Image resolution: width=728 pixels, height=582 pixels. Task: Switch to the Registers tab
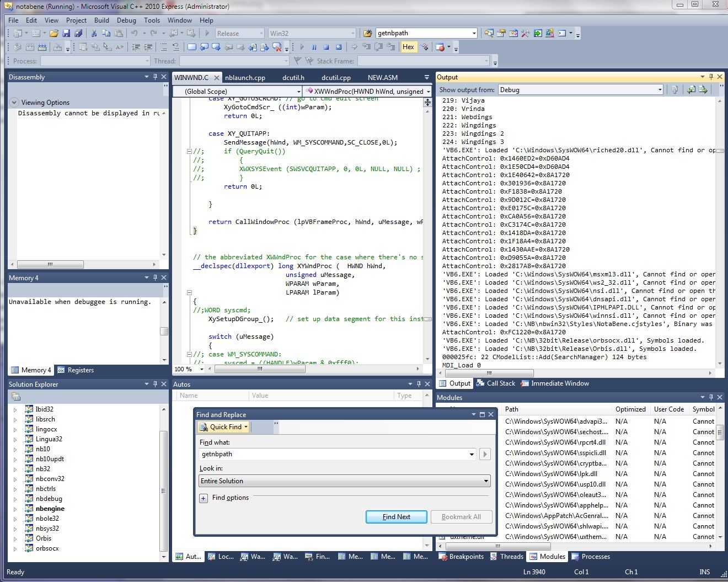click(76, 370)
